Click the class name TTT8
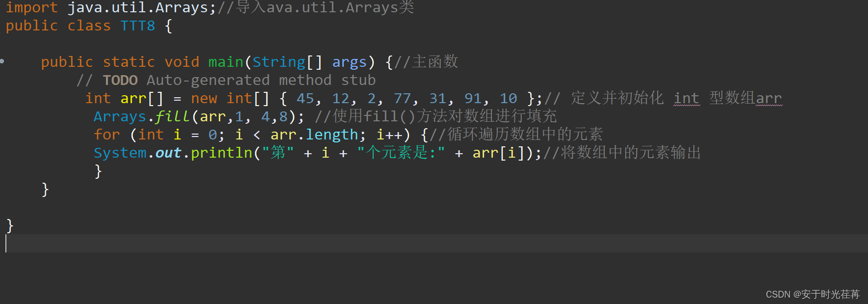This screenshot has height=304, width=868. [138, 26]
